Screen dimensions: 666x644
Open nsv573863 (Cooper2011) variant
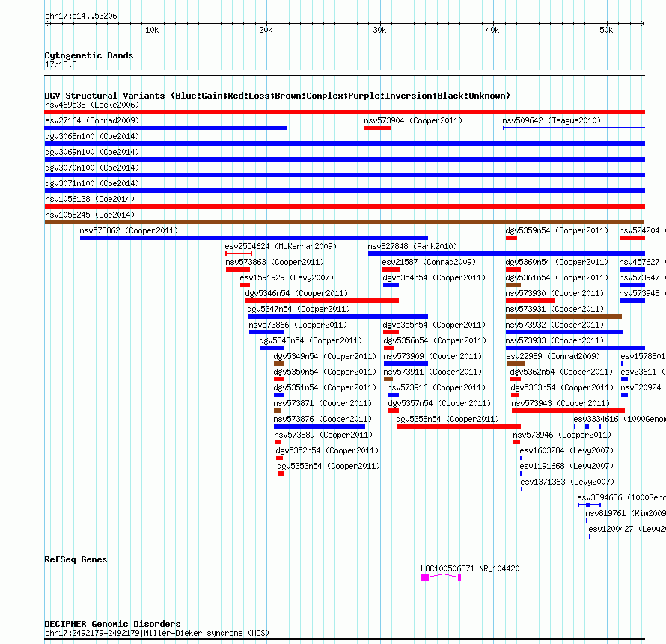click(275, 262)
